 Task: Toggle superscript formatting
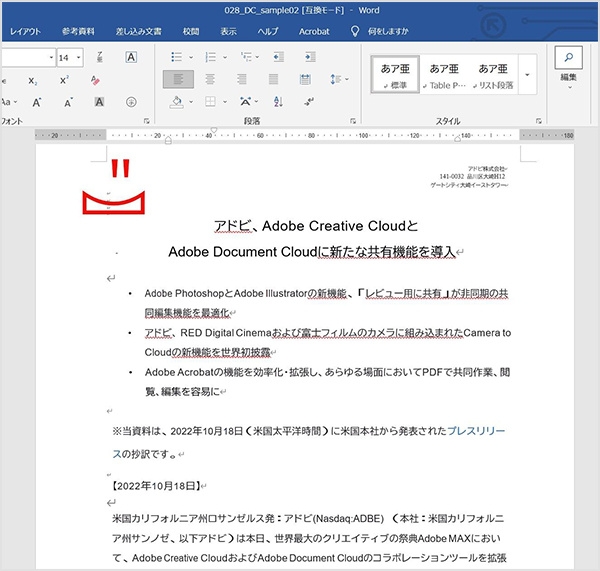pos(64,80)
